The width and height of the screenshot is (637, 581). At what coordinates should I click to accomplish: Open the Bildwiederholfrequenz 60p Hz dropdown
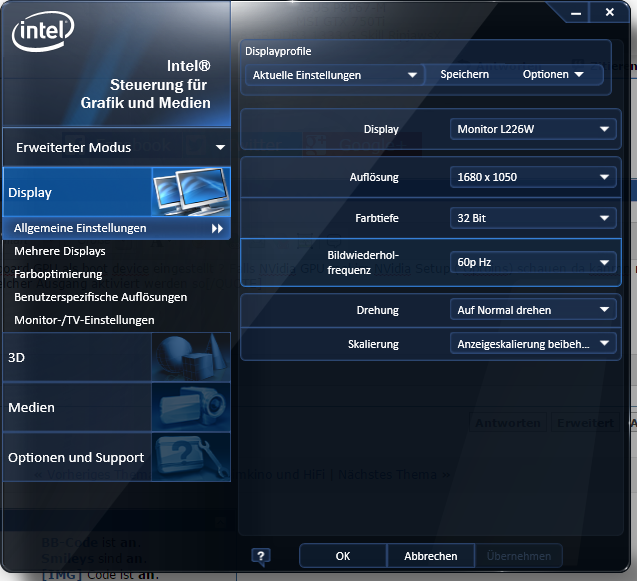[533, 262]
